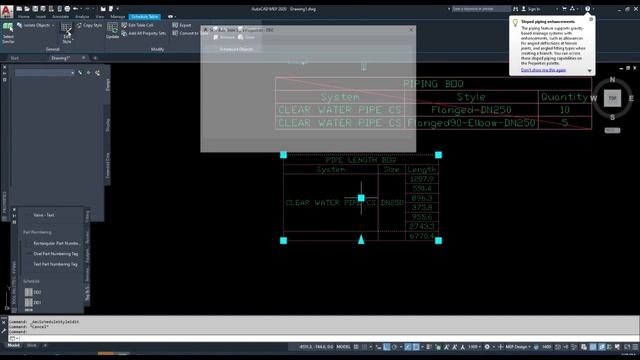Click the Select Similar ribbon icon
The height and width of the screenshot is (360, 640).
(8, 33)
